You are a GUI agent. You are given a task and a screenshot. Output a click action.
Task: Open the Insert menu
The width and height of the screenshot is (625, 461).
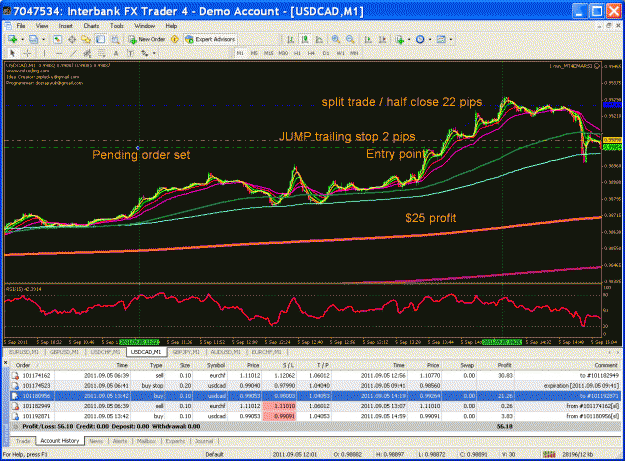tap(65, 26)
